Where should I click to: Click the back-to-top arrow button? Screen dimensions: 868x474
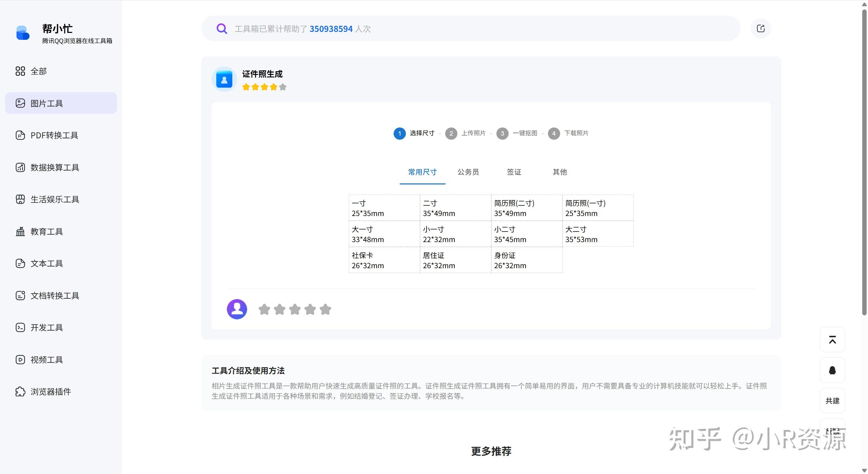pyautogui.click(x=832, y=339)
